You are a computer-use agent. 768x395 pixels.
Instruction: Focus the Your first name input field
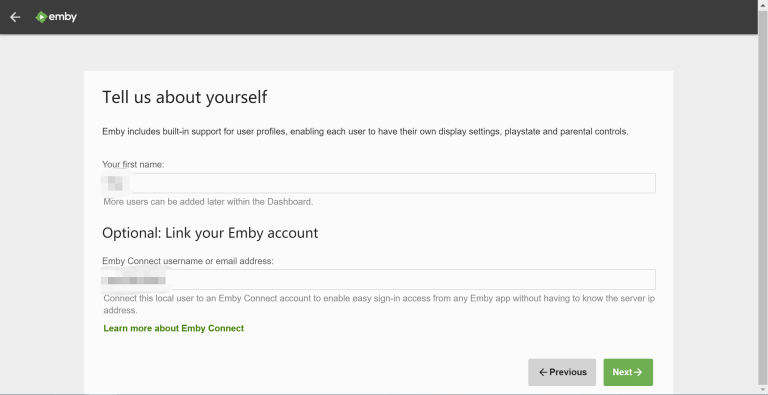pos(379,183)
